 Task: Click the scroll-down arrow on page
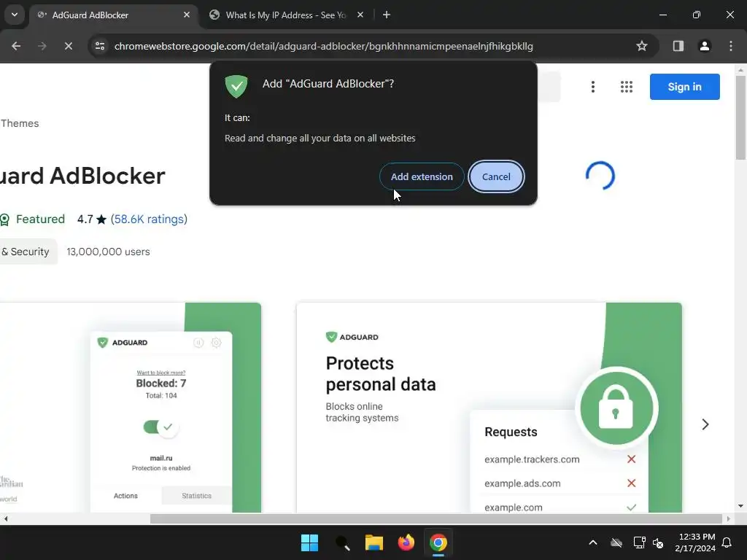point(740,506)
